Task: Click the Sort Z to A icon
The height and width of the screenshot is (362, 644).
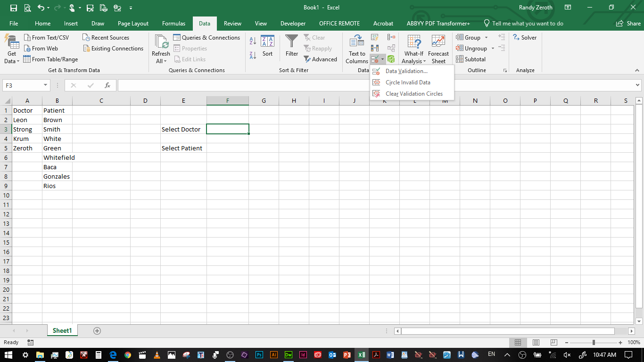Action: tap(253, 55)
